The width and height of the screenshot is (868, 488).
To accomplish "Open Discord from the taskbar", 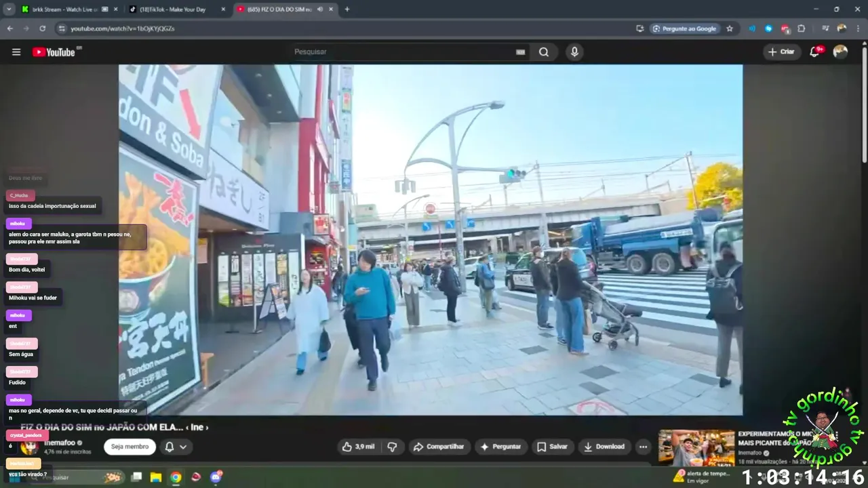I will click(216, 477).
